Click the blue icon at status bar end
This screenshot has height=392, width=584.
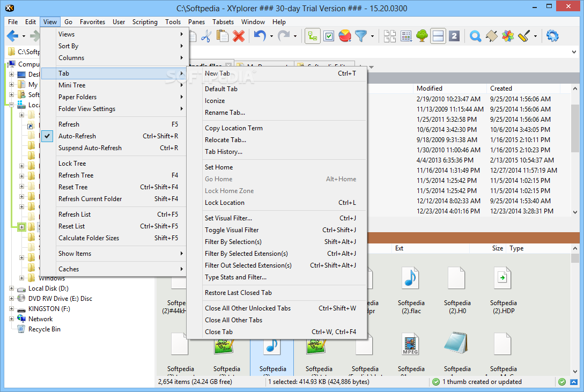(574, 382)
